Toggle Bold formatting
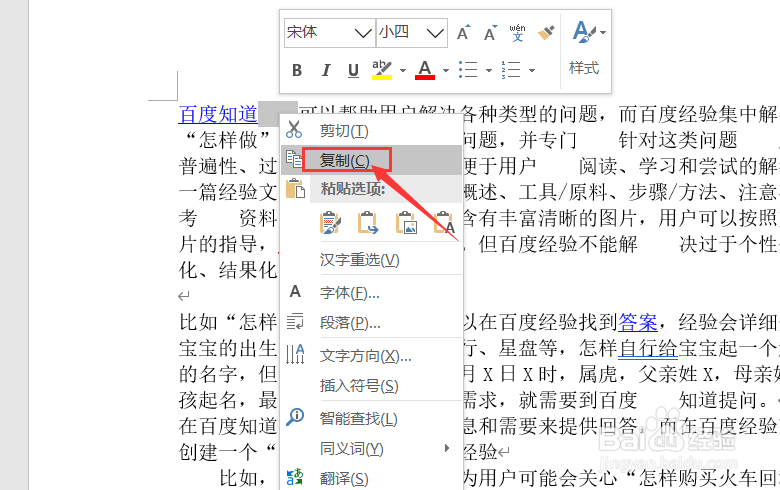Viewport: 780px width, 490px height. click(x=297, y=70)
